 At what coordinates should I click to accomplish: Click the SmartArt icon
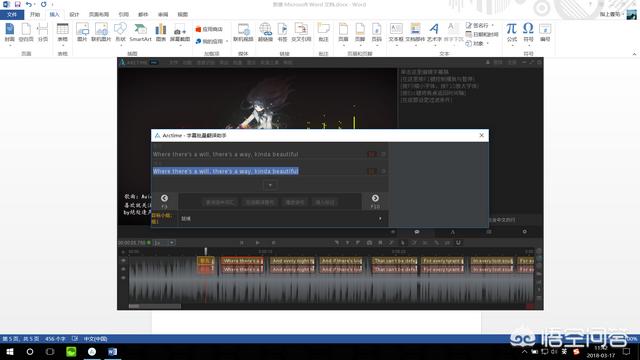(x=140, y=32)
